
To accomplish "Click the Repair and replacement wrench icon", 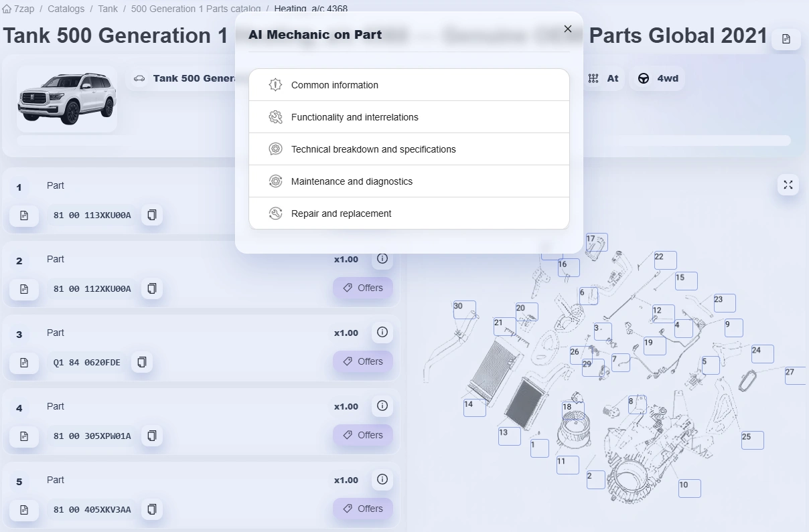I will pos(275,213).
